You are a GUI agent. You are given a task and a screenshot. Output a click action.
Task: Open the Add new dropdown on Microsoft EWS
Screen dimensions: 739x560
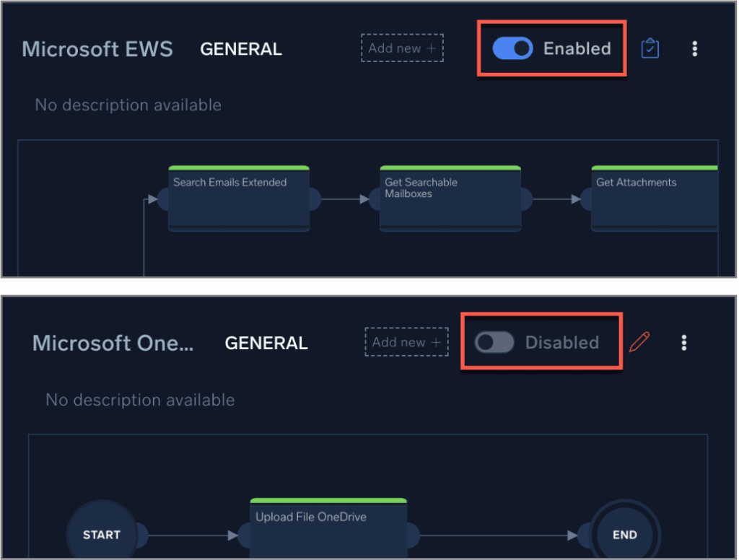[x=401, y=48]
